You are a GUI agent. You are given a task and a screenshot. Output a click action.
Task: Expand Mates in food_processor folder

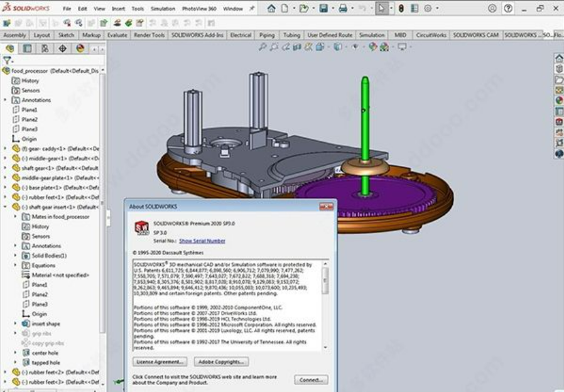point(15,217)
